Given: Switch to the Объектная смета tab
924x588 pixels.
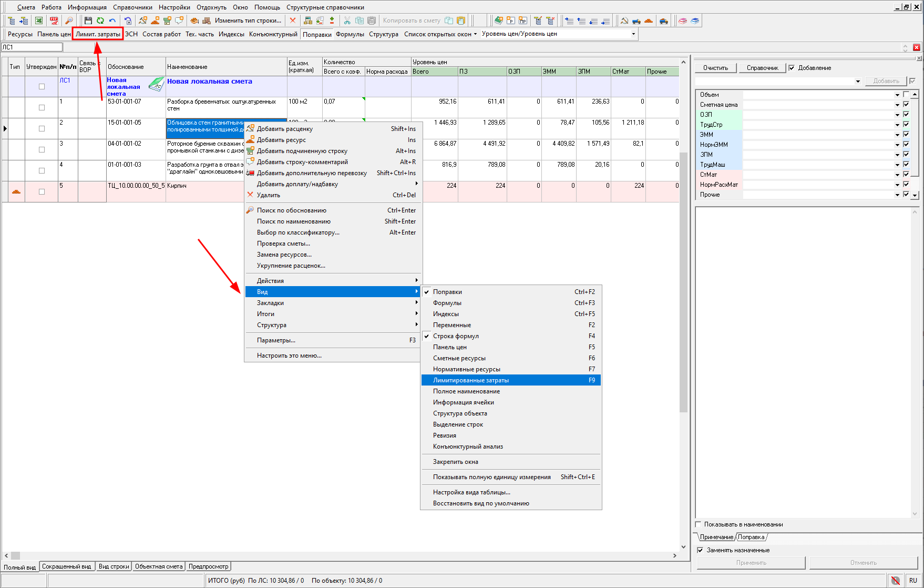Looking at the screenshot, I should (159, 566).
